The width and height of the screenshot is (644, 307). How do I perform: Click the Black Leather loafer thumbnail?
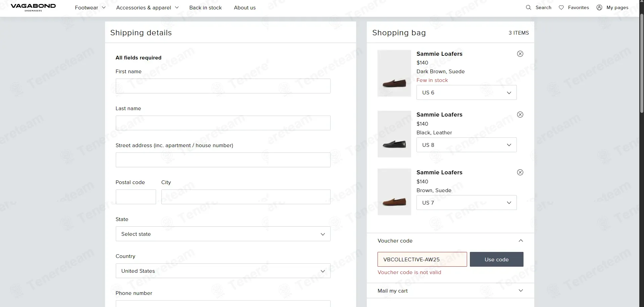coord(394,134)
